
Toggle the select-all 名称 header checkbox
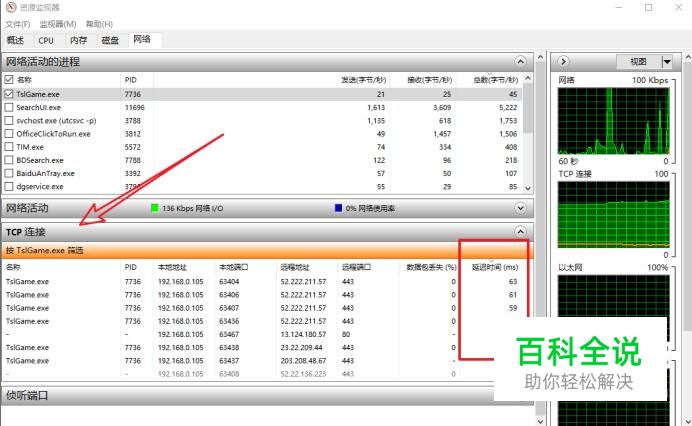[x=8, y=79]
